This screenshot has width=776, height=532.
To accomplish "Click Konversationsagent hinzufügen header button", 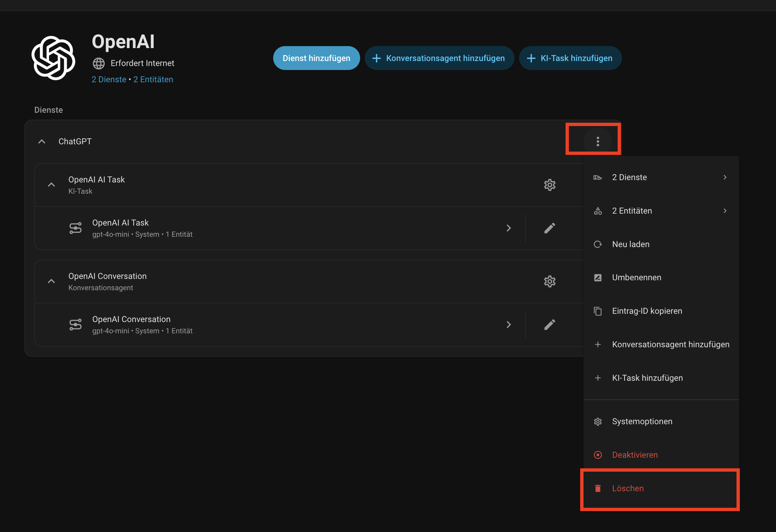I will point(439,58).
